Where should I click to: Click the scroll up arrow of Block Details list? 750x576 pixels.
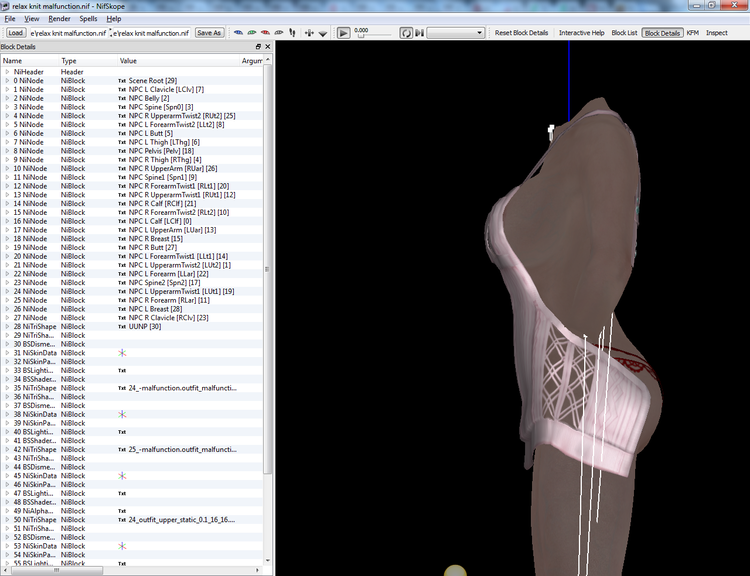point(268,60)
